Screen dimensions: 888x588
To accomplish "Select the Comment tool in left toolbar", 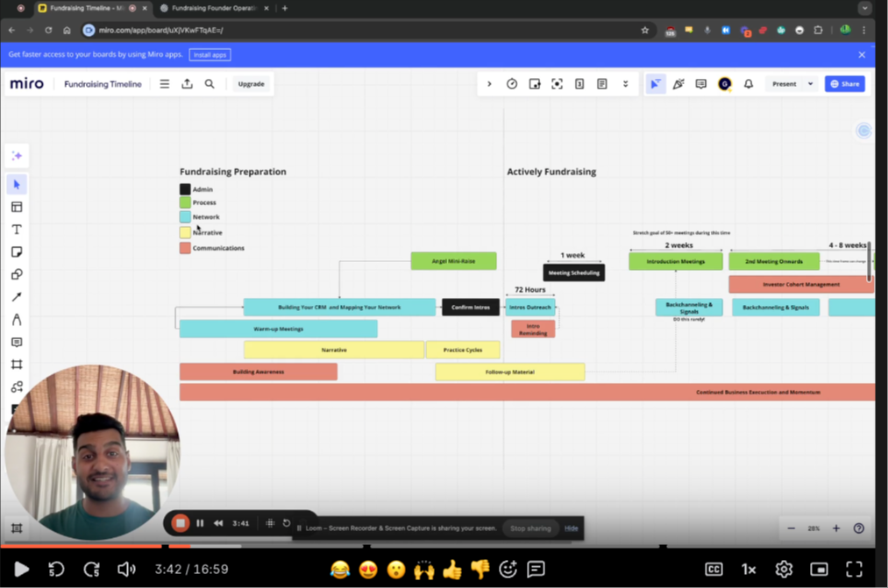I will (17, 343).
